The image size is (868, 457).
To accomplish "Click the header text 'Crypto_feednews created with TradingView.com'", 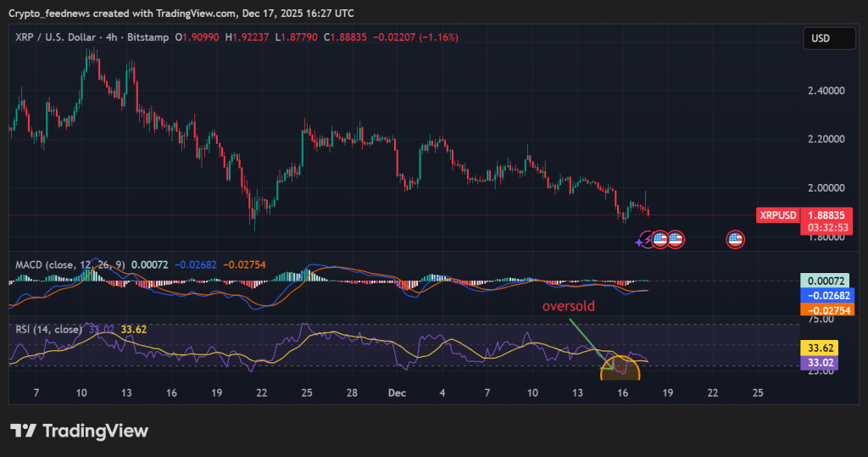I will click(122, 13).
